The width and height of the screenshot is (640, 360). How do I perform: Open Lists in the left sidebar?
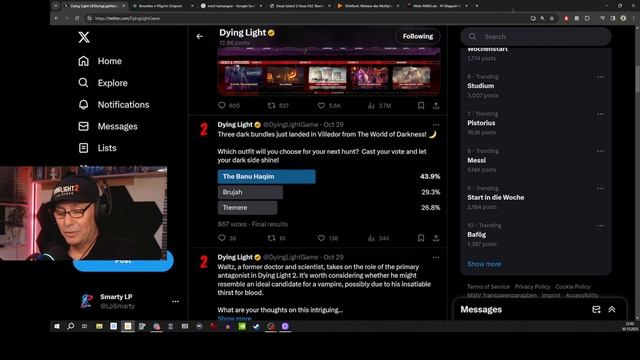pos(97,148)
